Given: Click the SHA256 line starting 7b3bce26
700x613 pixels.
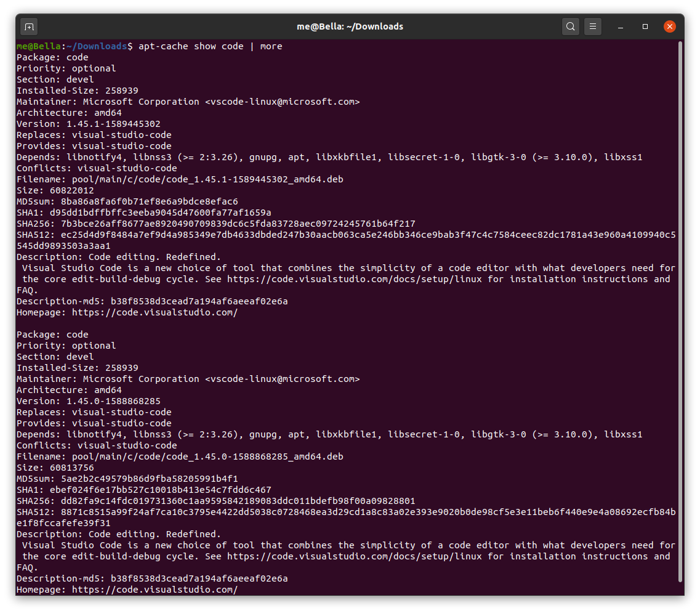Looking at the screenshot, I should (x=216, y=224).
